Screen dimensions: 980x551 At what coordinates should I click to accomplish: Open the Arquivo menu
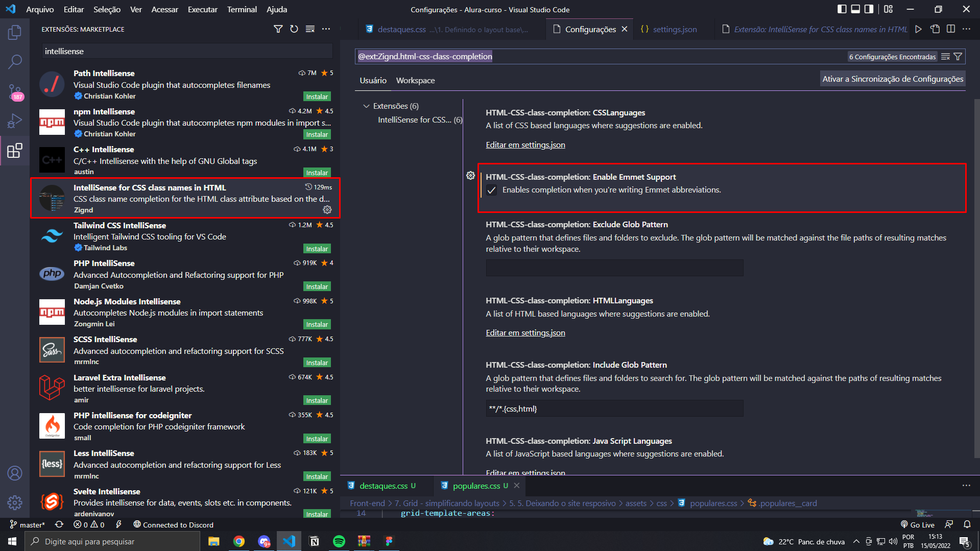click(x=40, y=9)
